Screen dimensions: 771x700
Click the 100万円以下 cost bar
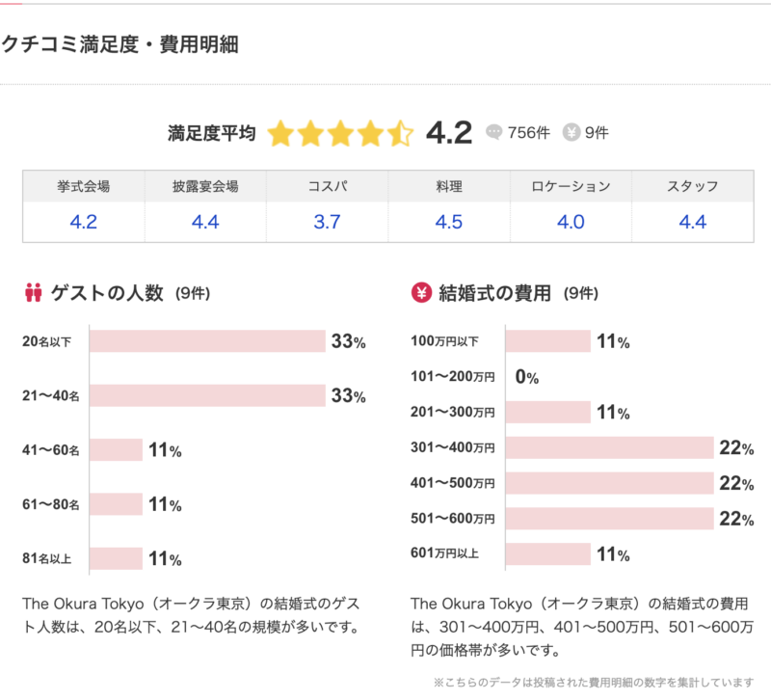(x=548, y=341)
